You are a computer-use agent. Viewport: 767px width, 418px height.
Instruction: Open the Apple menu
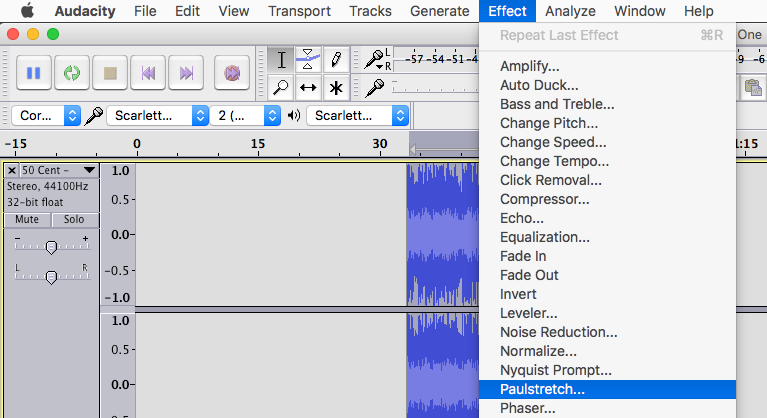(27, 11)
